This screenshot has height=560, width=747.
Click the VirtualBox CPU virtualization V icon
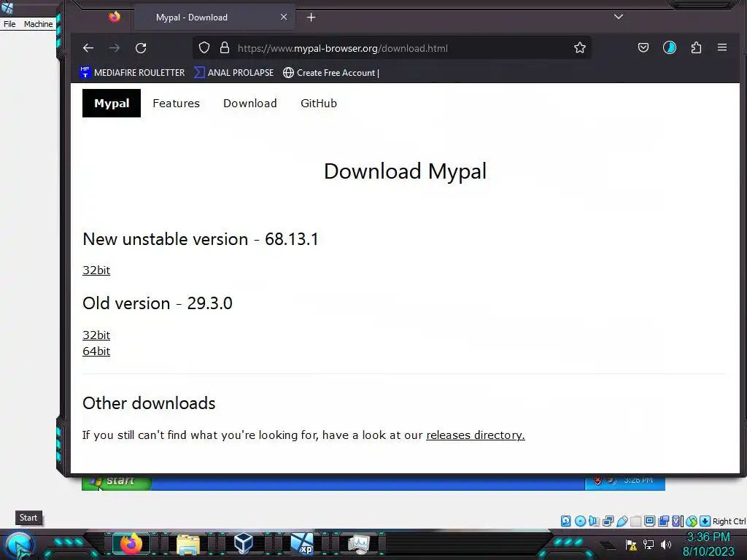676,521
